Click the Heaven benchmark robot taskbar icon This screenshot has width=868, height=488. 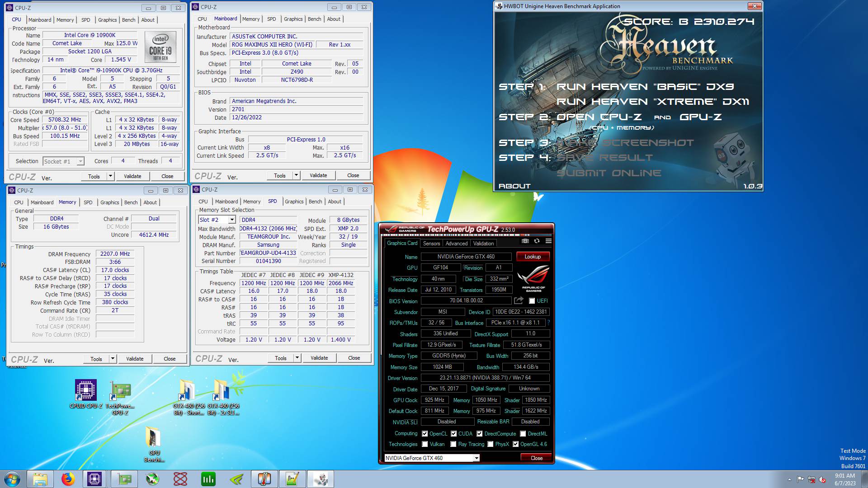[321, 479]
